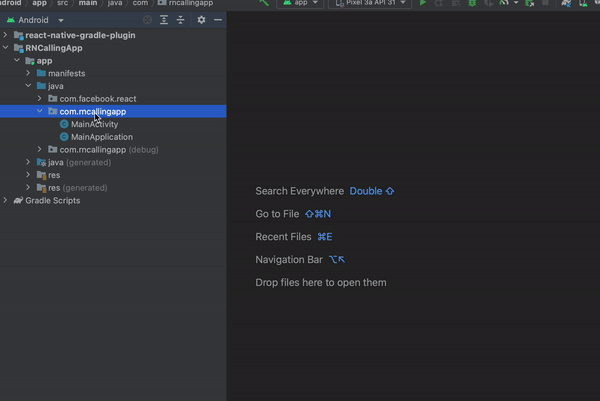Select com.facebook.react package
The height and width of the screenshot is (401, 600).
click(98, 99)
